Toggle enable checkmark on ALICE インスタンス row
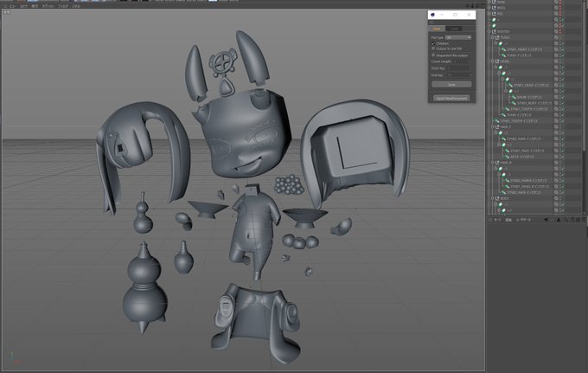The width and height of the screenshot is (588, 373). pyautogui.click(x=563, y=157)
